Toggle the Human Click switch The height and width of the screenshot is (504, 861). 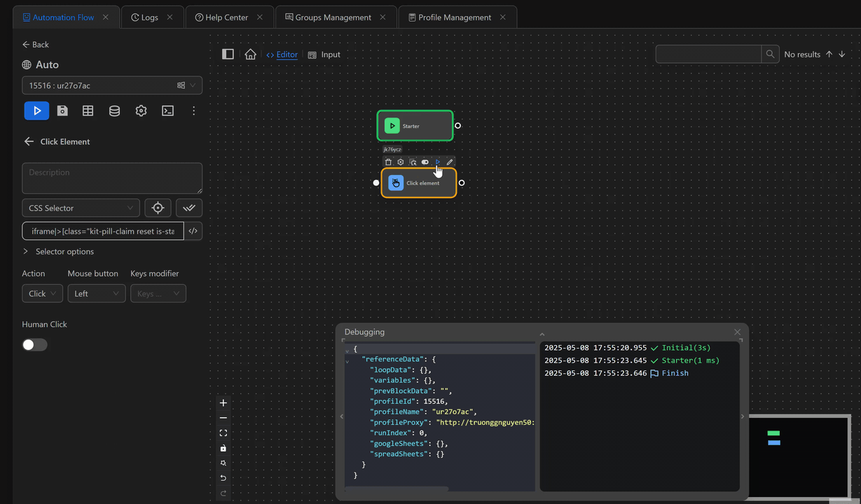[x=34, y=344]
